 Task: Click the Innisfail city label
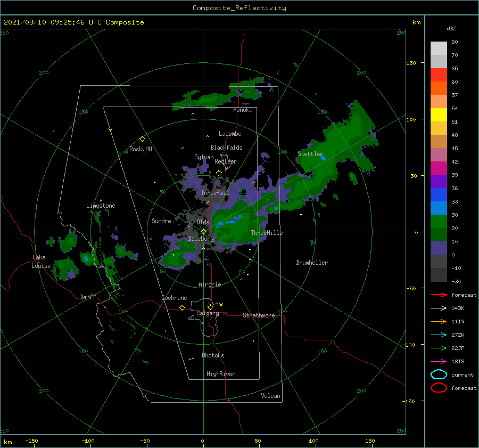215,193
